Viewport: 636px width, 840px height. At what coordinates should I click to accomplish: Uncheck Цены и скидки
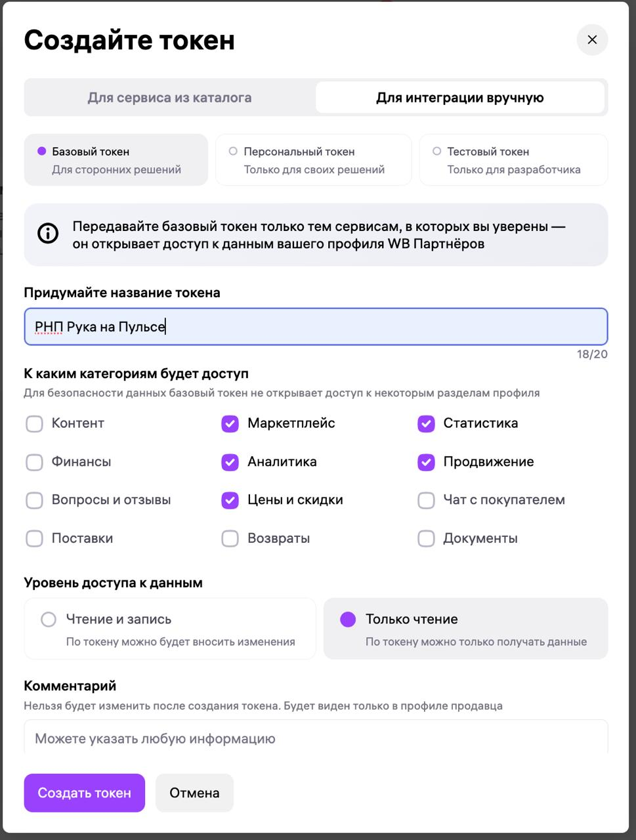pyautogui.click(x=230, y=500)
